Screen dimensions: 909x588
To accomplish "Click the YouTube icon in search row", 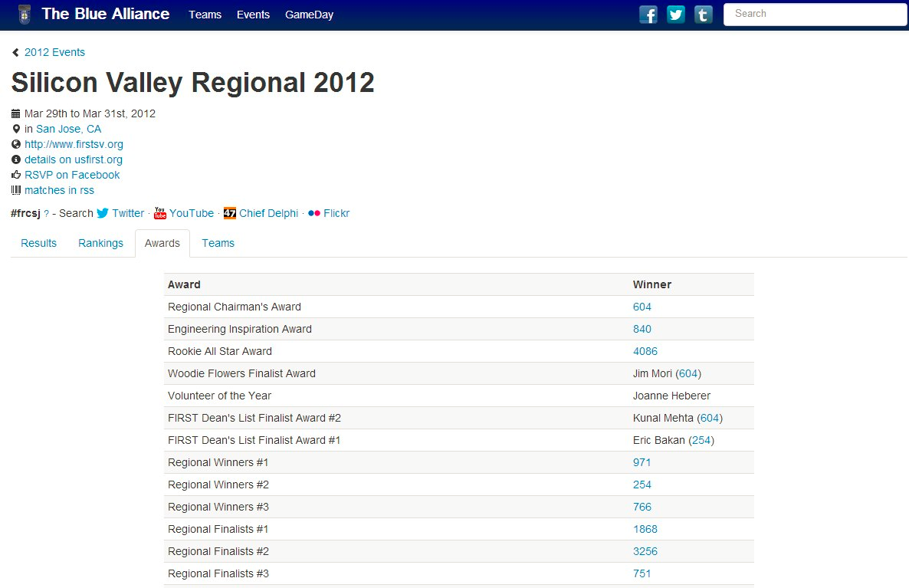I will tap(160, 213).
